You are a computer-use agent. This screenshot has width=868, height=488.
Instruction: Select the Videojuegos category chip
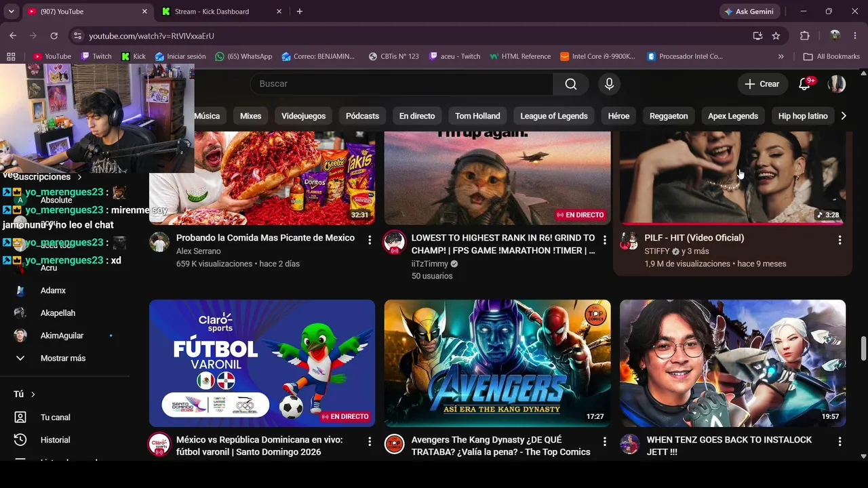point(304,116)
